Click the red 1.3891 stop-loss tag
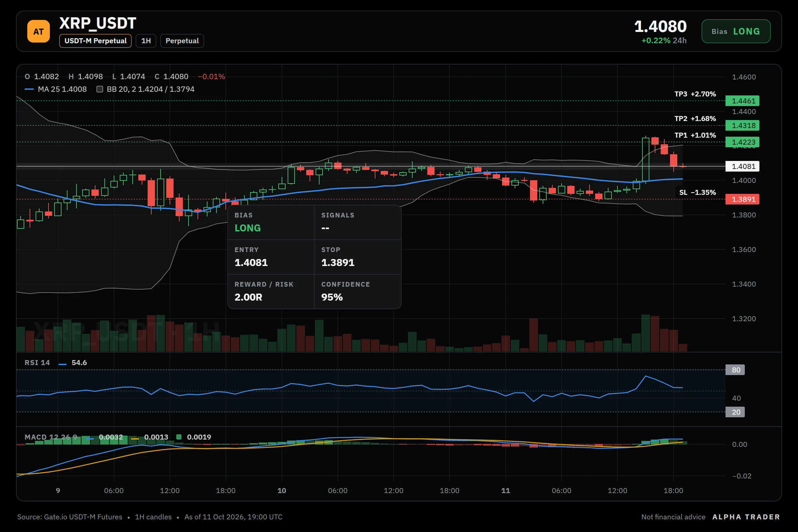 (x=742, y=199)
